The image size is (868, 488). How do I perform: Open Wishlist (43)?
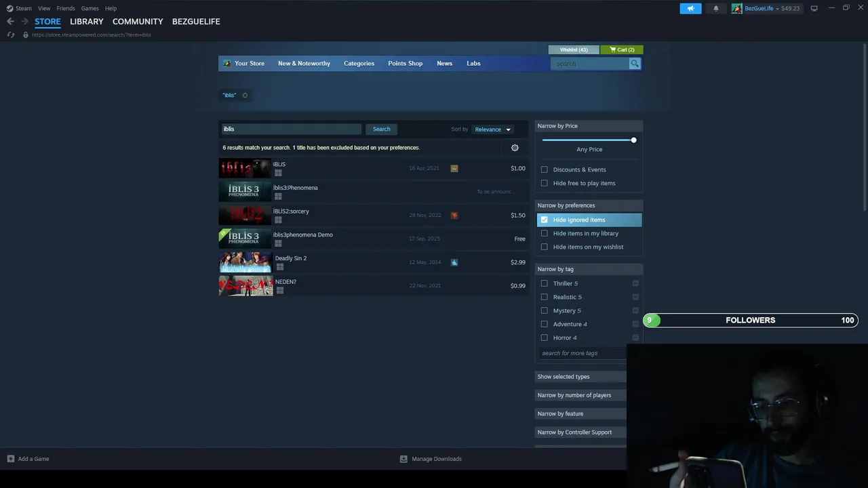[574, 49]
